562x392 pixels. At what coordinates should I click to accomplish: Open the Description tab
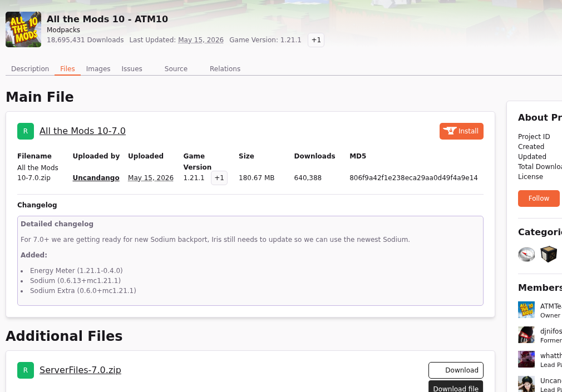[x=30, y=69]
